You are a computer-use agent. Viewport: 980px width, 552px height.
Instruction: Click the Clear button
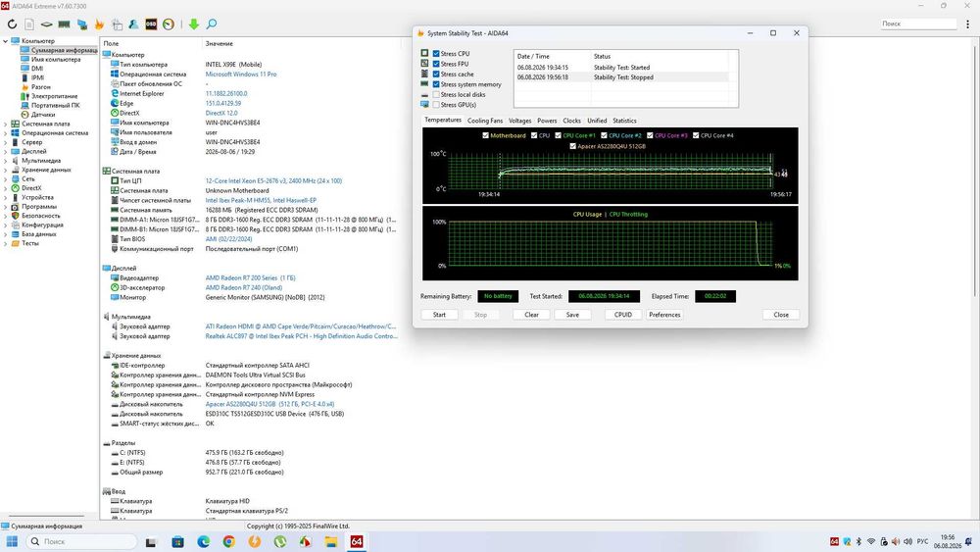click(x=532, y=315)
